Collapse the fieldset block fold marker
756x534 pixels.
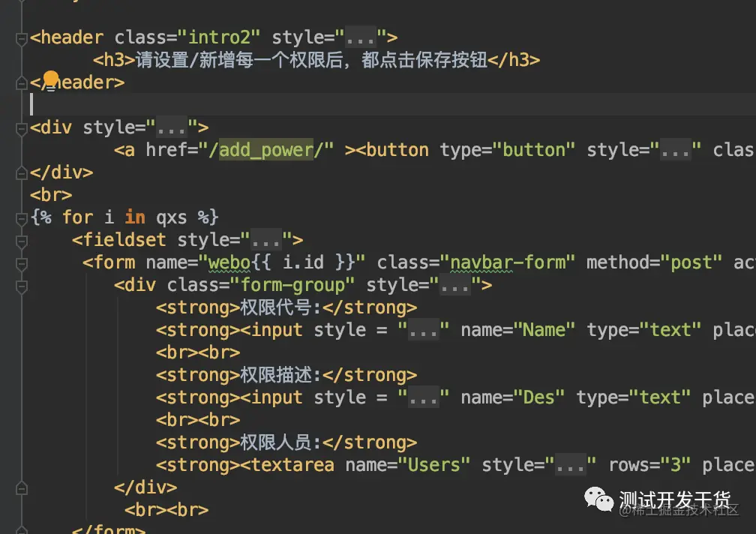coord(21,241)
